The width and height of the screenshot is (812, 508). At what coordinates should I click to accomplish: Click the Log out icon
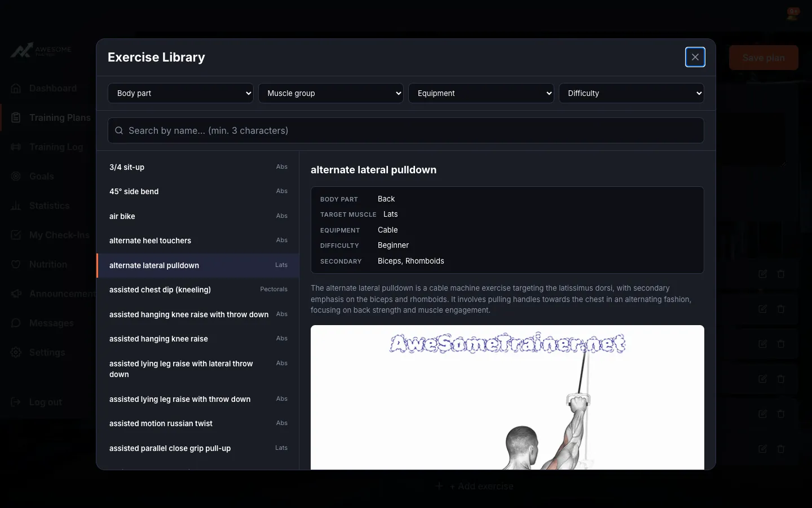click(16, 402)
